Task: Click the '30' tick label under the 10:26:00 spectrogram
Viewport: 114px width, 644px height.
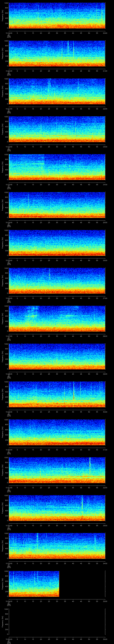Action: 57,298
